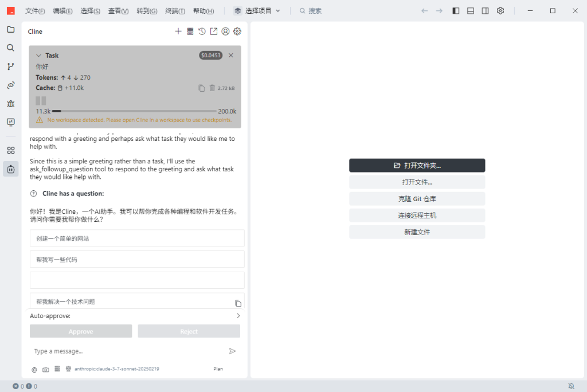Click the 打开文件夹... button
This screenshot has height=392, width=587.
pos(417,166)
